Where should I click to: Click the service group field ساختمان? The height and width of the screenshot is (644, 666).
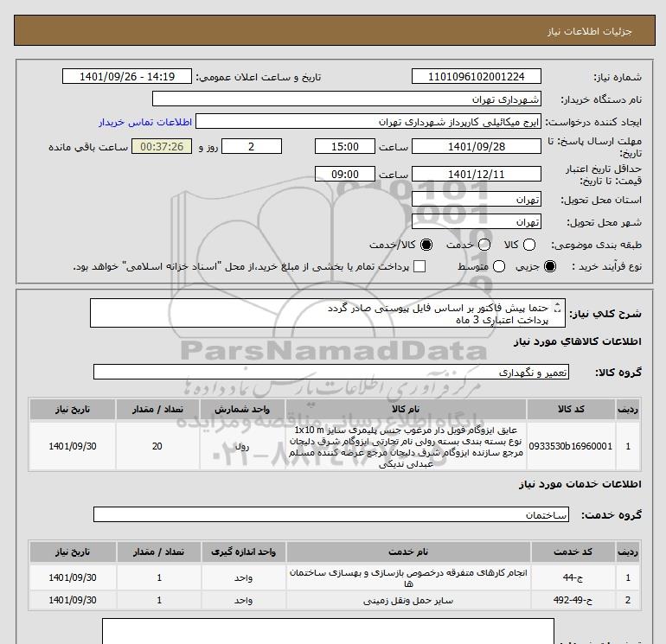331,514
